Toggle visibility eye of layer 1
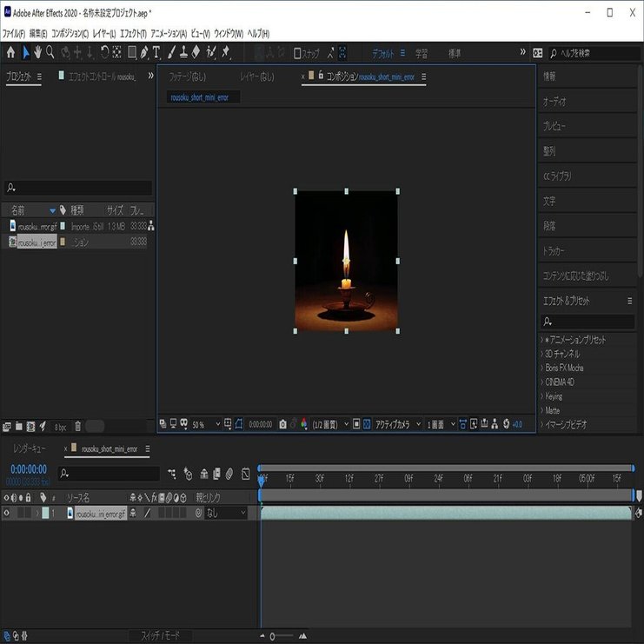644x644 pixels. pyautogui.click(x=7, y=513)
